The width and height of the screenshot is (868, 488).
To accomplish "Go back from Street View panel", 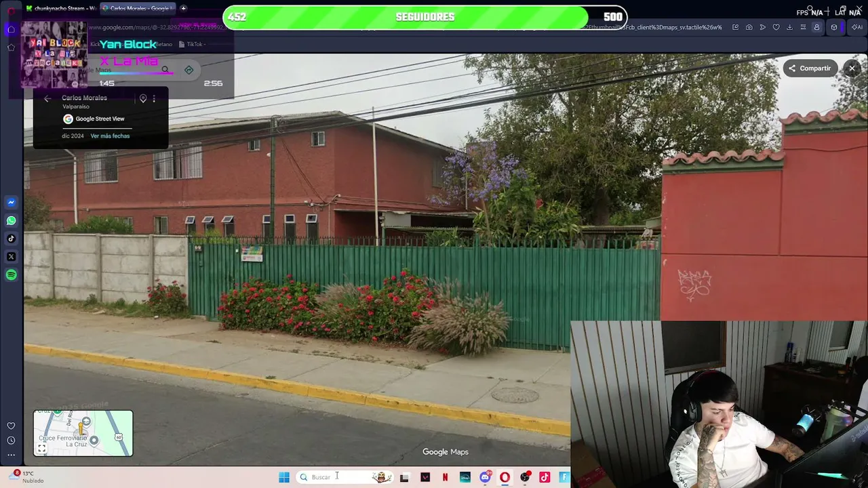I will tap(47, 98).
